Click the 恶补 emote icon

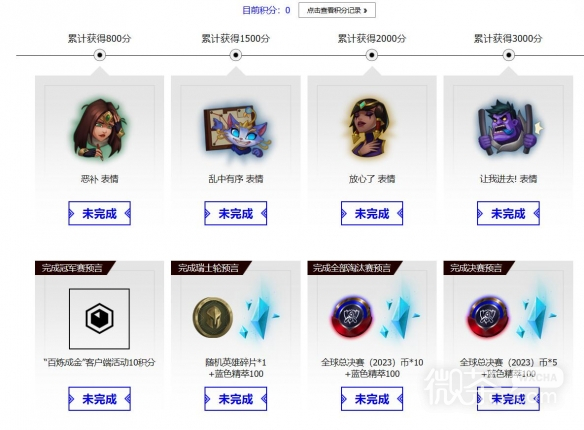click(99, 128)
